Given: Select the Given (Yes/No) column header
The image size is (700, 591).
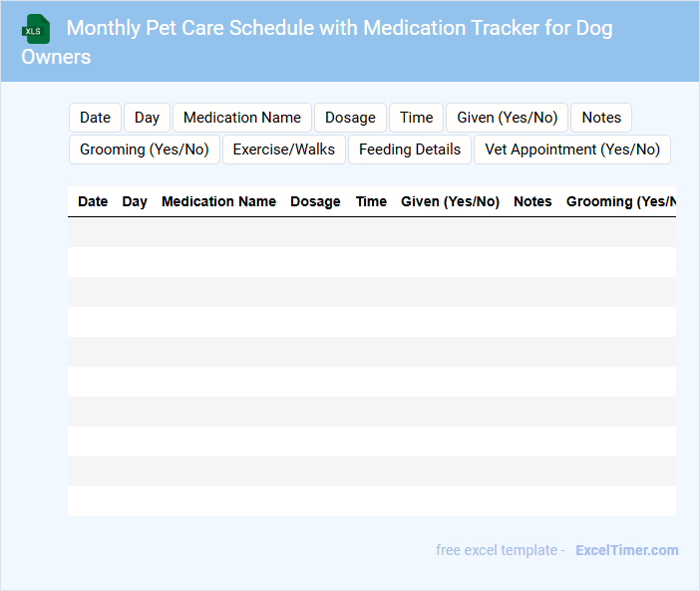Looking at the screenshot, I should tap(450, 201).
